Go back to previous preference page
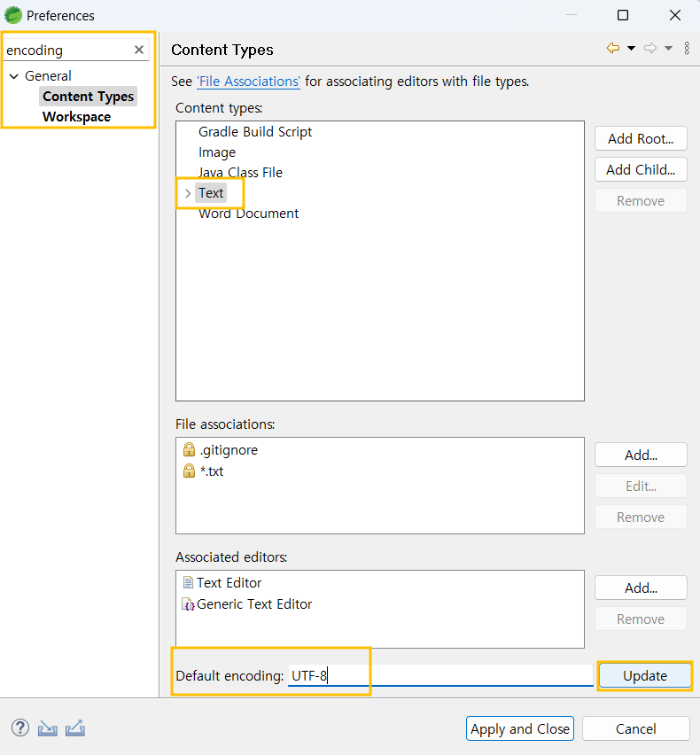Image resolution: width=700 pixels, height=755 pixels. click(x=613, y=48)
